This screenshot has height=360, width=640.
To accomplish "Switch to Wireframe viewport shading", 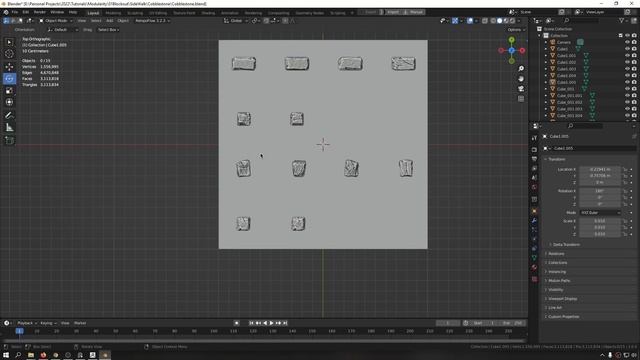I will (x=493, y=20).
